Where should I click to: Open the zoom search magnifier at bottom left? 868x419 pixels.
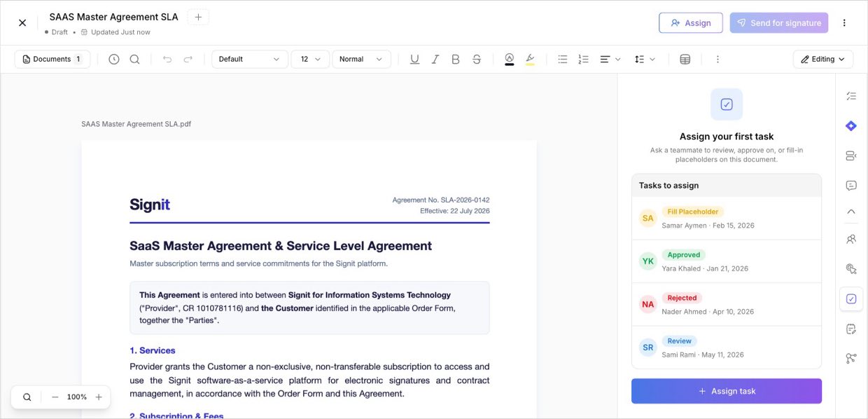[27, 397]
